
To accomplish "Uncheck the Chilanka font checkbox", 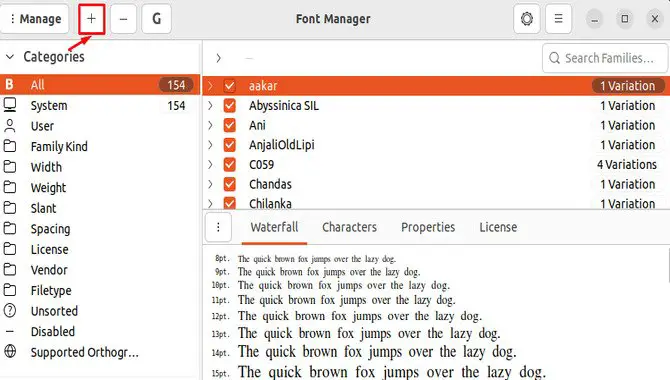I will pos(229,203).
